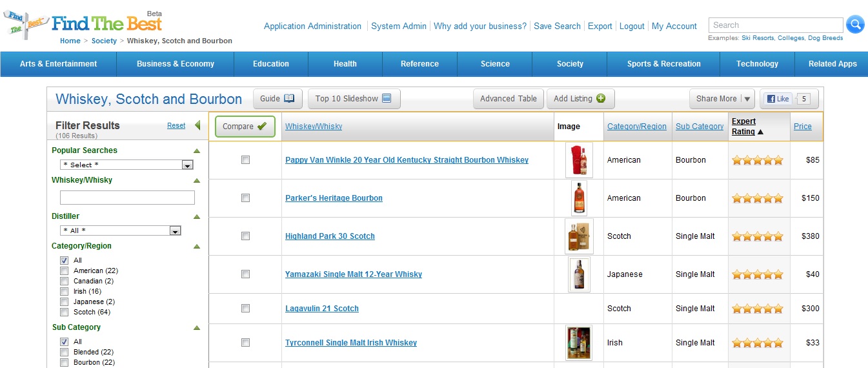Collapse the Category/Region filter section
Image resolution: width=868 pixels, height=368 pixels.
[197, 247]
